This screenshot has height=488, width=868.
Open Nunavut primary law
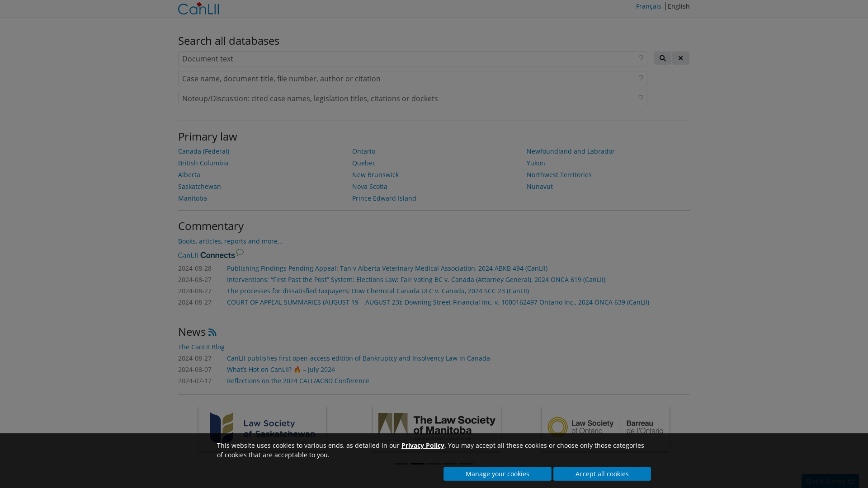[x=540, y=187]
